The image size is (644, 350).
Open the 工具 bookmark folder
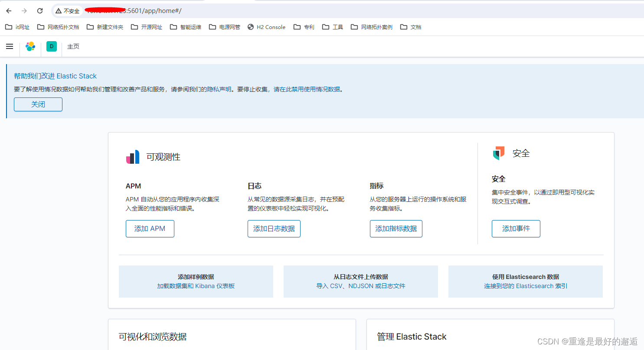333,27
